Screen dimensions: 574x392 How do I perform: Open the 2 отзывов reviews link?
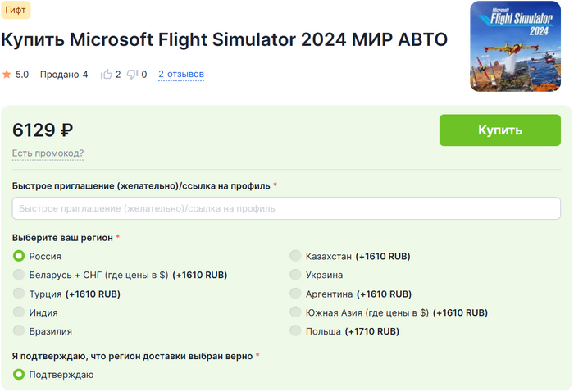click(x=181, y=75)
